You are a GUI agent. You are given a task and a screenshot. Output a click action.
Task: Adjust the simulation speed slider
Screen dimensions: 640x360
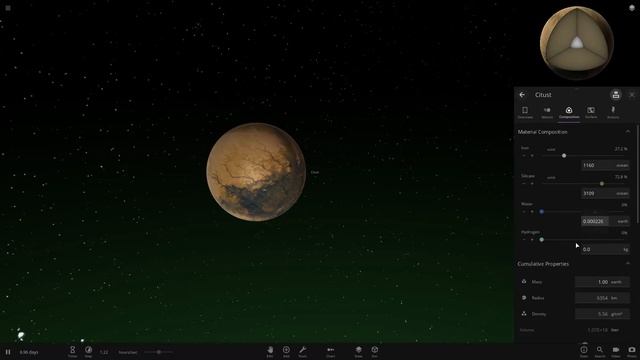coord(158,352)
